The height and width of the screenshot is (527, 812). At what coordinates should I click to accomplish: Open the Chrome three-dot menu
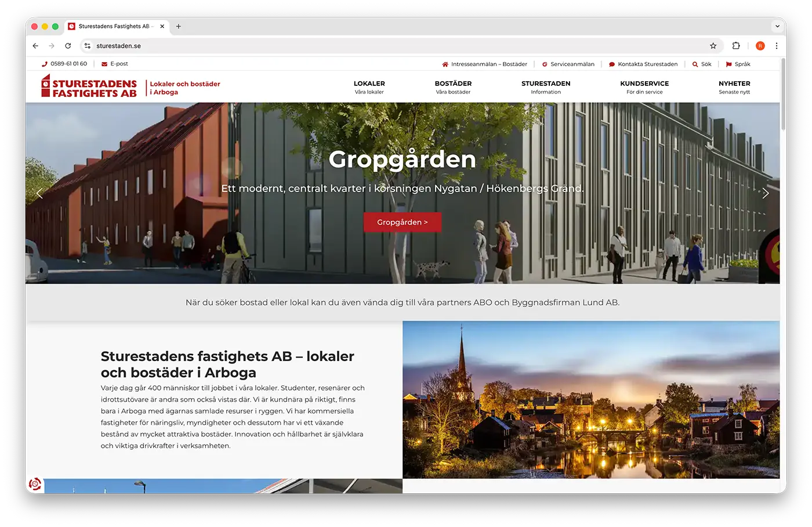click(x=777, y=46)
